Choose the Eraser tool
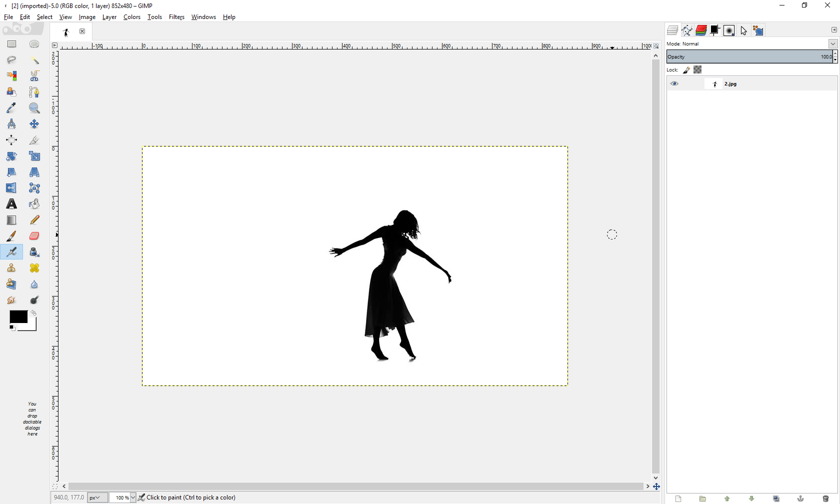 (x=34, y=236)
